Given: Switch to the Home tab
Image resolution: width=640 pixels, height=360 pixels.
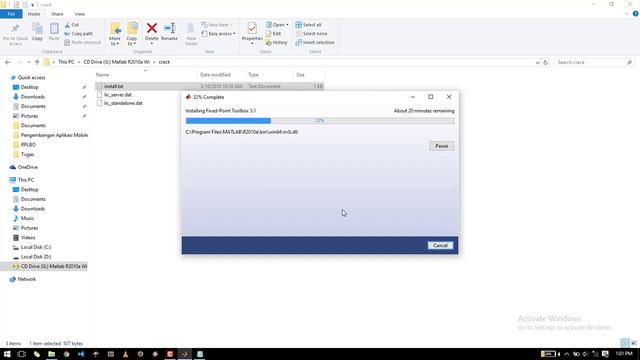Looking at the screenshot, I should coord(34,14).
